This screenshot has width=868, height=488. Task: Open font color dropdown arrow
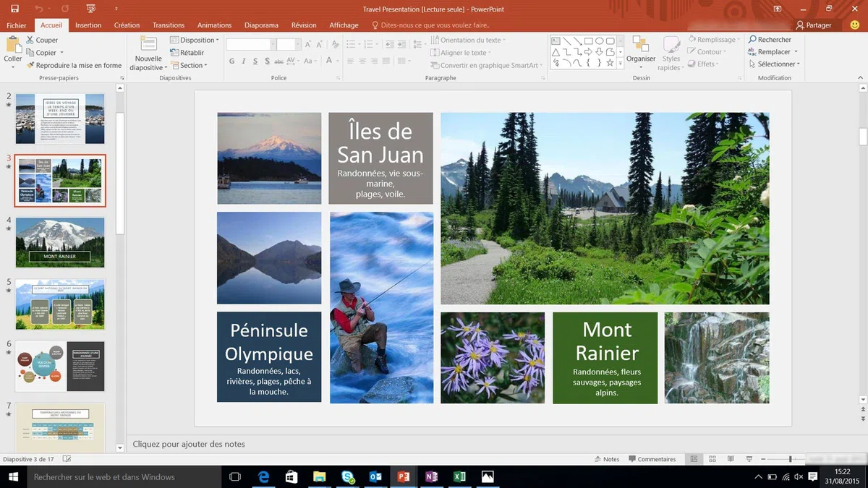click(x=338, y=61)
